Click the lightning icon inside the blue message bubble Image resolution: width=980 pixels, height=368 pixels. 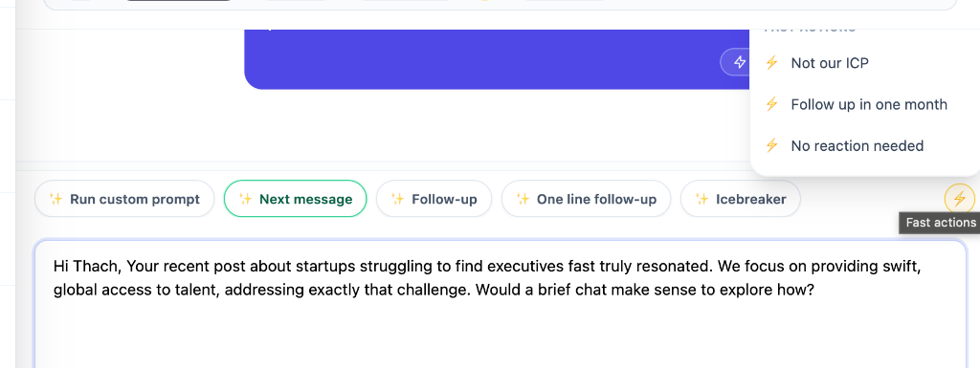(740, 62)
